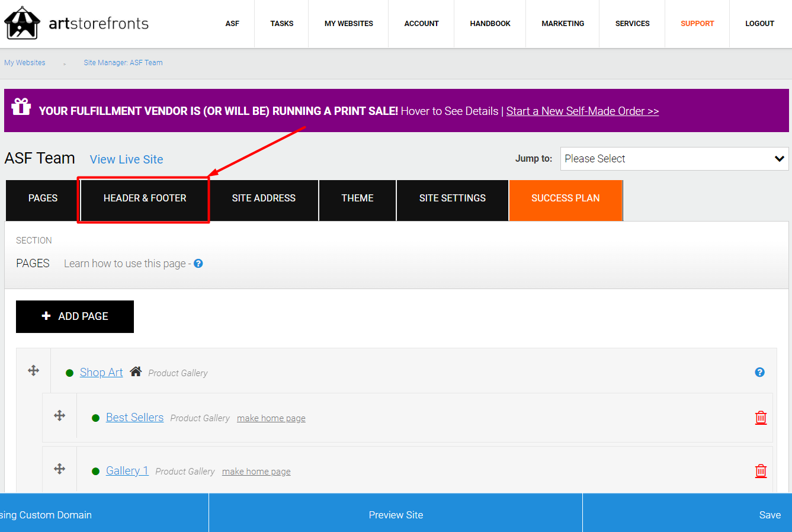Go to MY WEBSITES in top navigation
Image resolution: width=792 pixels, height=532 pixels.
click(x=349, y=24)
